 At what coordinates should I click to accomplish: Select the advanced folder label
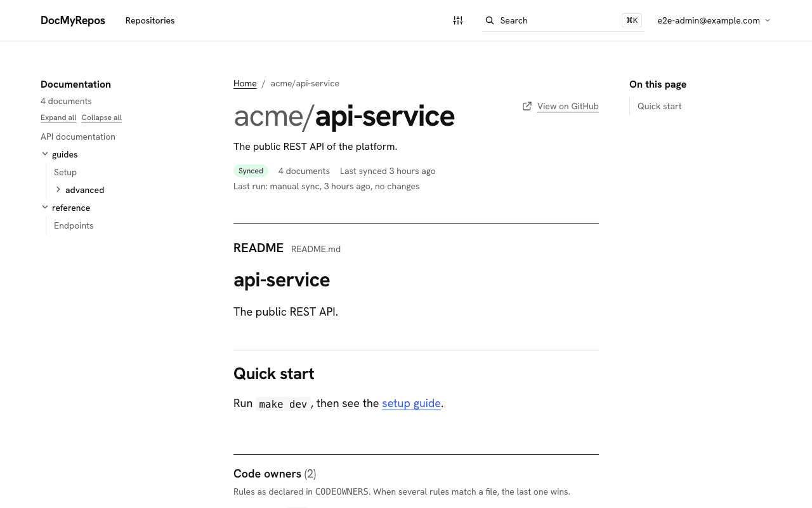(84, 190)
